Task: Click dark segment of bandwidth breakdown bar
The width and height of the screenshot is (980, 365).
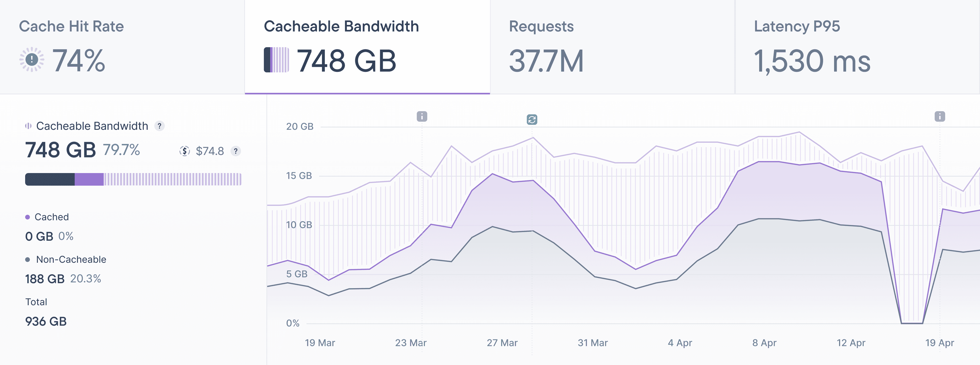Action: tap(50, 179)
